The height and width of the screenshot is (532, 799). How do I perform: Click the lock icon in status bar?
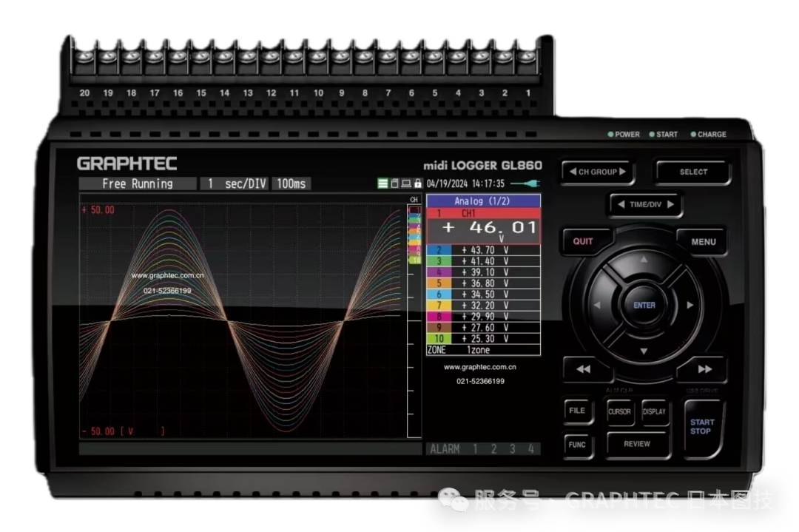coord(418,183)
